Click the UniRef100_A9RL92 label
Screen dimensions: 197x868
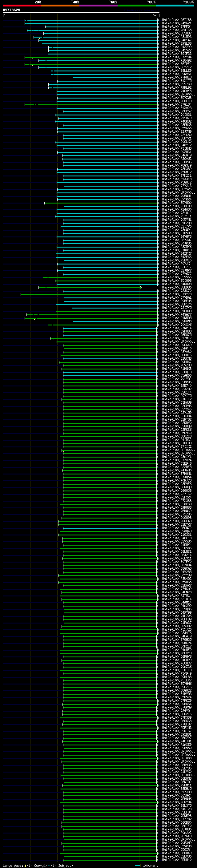(176, 88)
